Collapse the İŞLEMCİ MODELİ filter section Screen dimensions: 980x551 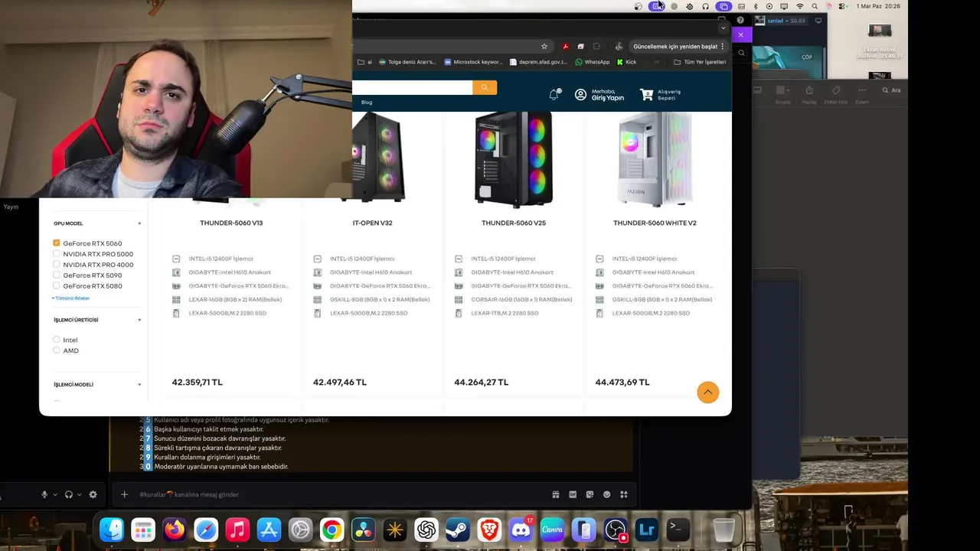coord(139,385)
